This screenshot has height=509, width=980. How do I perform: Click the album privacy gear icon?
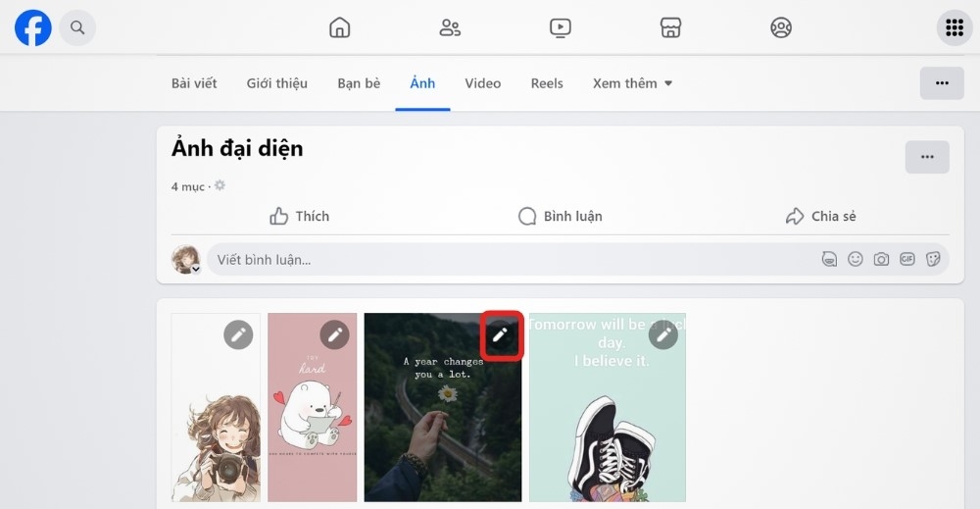tap(220, 185)
